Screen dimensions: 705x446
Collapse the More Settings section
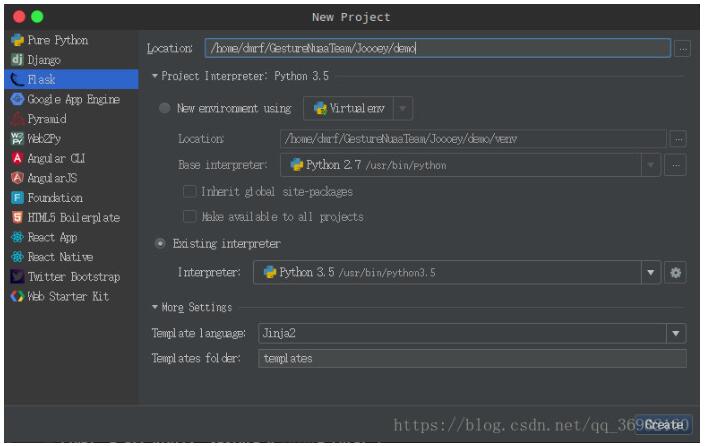click(x=155, y=308)
